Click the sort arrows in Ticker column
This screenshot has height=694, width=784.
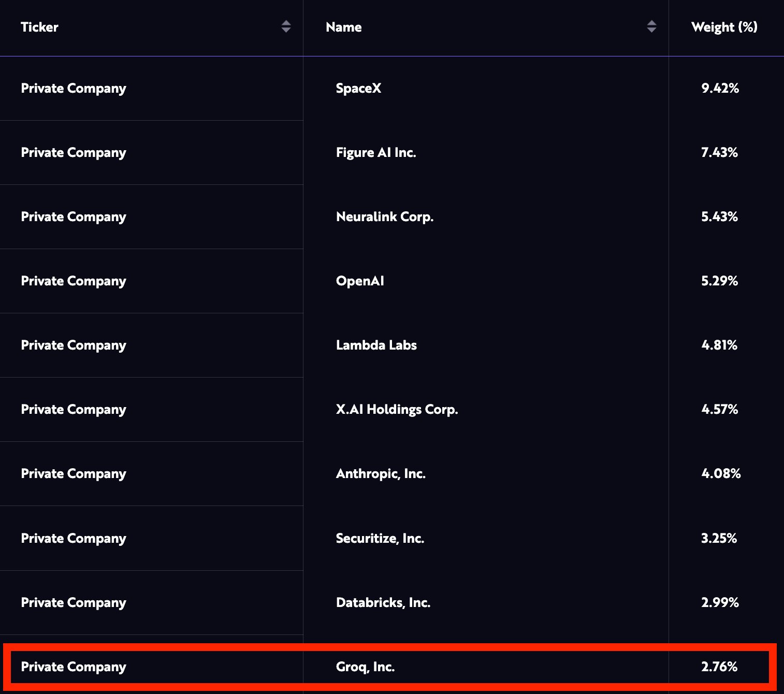click(x=286, y=27)
